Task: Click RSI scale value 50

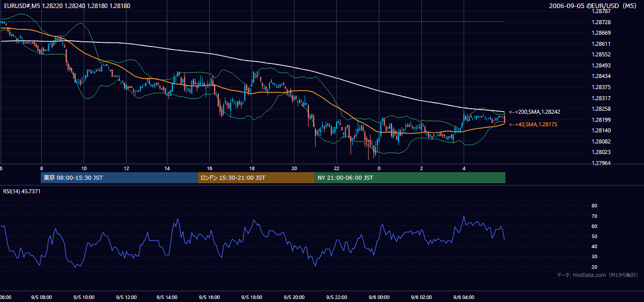Action: click(x=594, y=237)
